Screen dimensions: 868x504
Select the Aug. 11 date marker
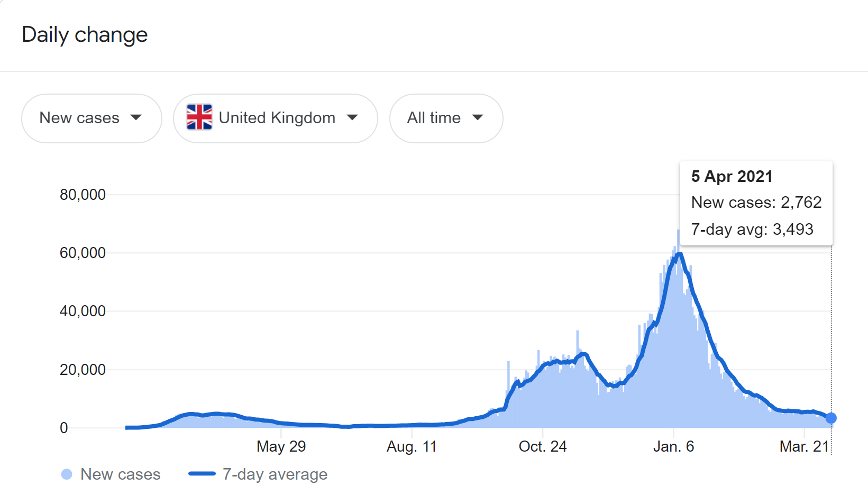(x=412, y=447)
